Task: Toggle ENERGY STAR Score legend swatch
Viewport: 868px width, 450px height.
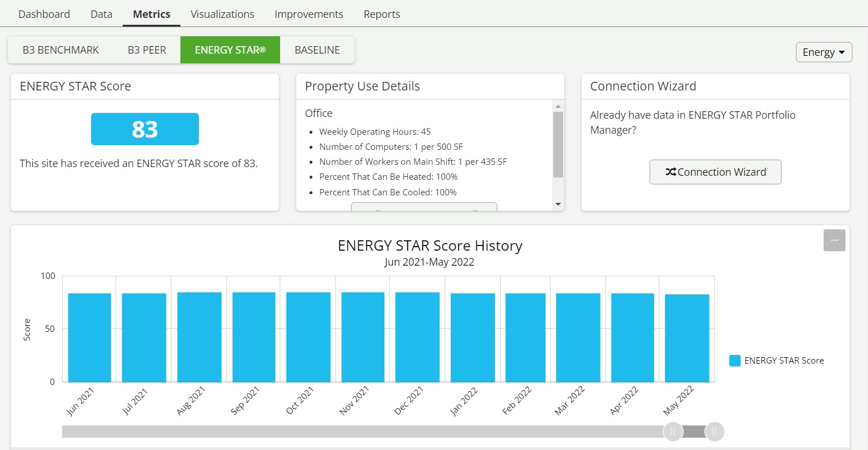Action: click(x=735, y=361)
